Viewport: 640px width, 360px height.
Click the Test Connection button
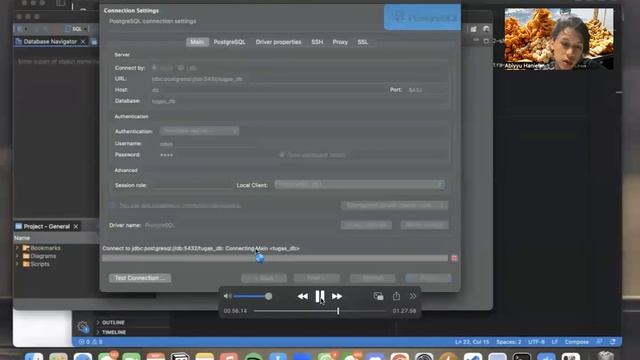[140, 278]
